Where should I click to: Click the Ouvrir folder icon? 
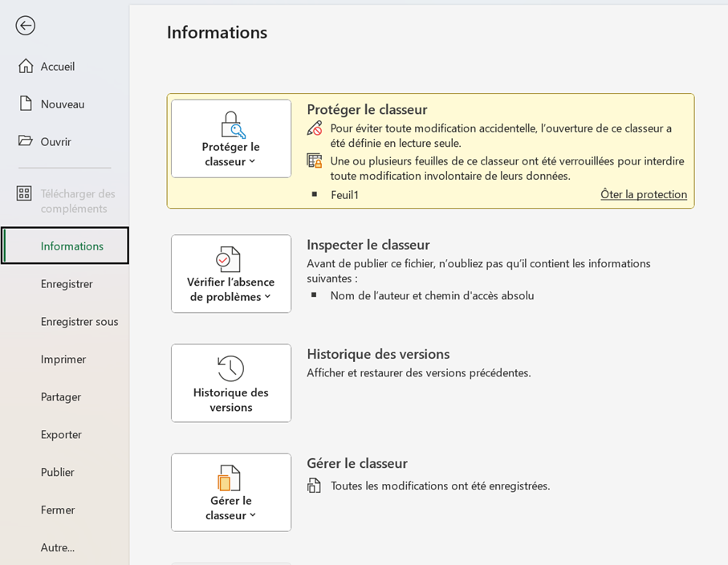tap(26, 140)
